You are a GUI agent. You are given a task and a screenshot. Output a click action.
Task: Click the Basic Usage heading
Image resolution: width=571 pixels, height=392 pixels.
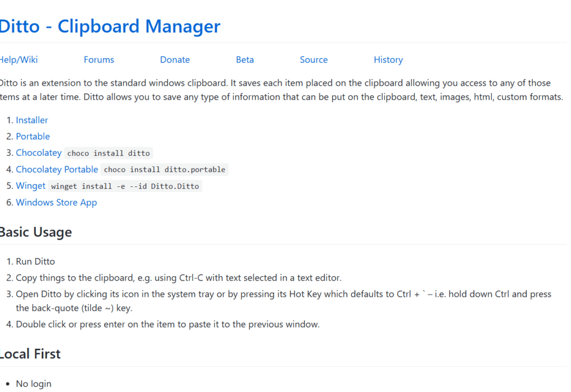click(36, 232)
